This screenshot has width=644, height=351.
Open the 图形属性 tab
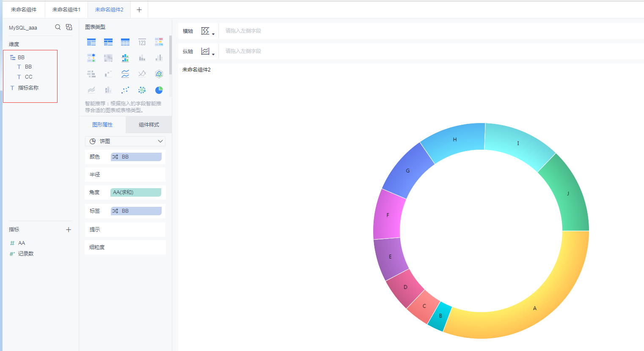(102, 125)
